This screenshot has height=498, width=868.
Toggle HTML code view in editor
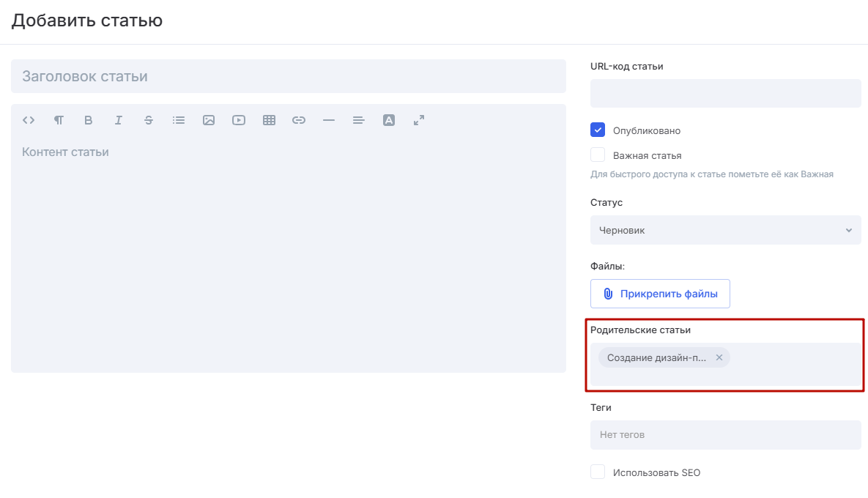(x=29, y=120)
